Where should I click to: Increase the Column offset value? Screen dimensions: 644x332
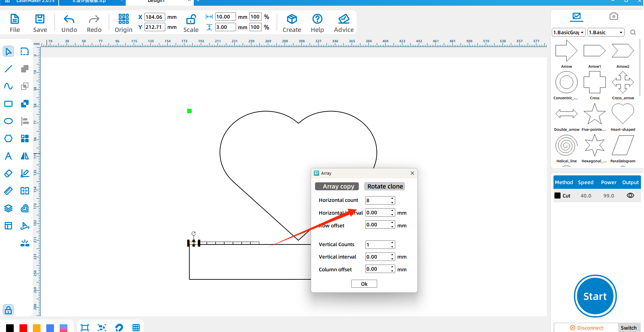pyautogui.click(x=392, y=267)
